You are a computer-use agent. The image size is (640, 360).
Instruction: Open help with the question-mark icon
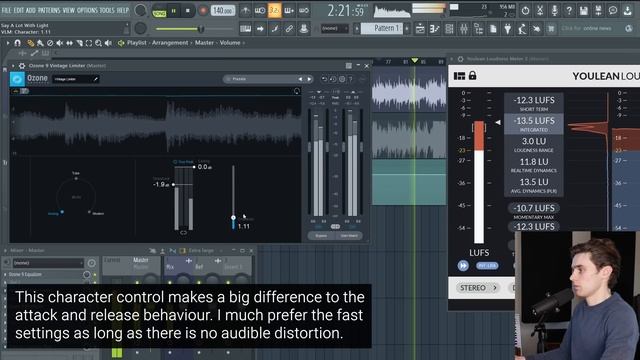coord(569,11)
